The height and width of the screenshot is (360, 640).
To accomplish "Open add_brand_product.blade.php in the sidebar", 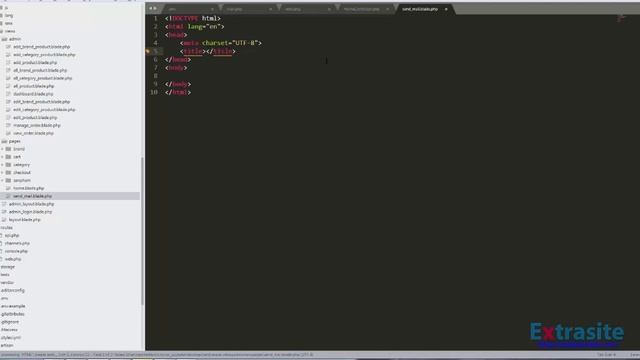I will click(41, 47).
